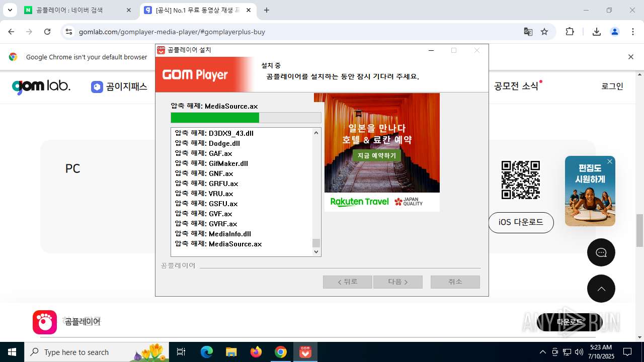This screenshot has width=644, height=362.
Task: Click the 로그인 link
Action: click(612, 86)
